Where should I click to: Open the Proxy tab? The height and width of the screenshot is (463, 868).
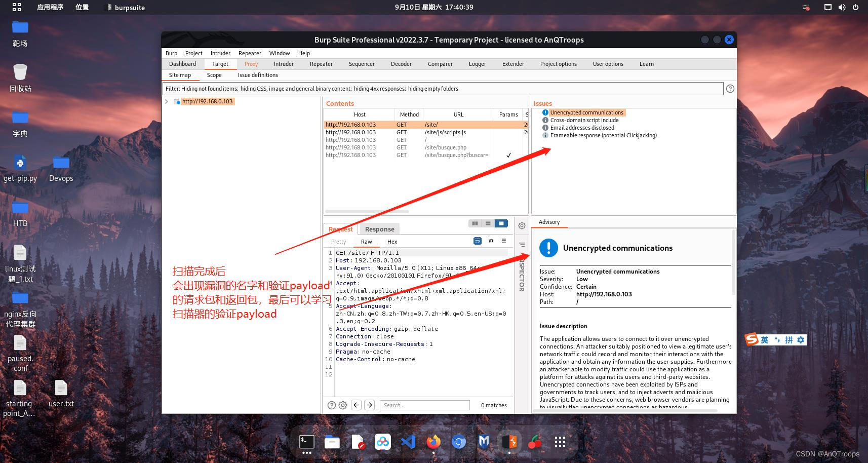251,64
